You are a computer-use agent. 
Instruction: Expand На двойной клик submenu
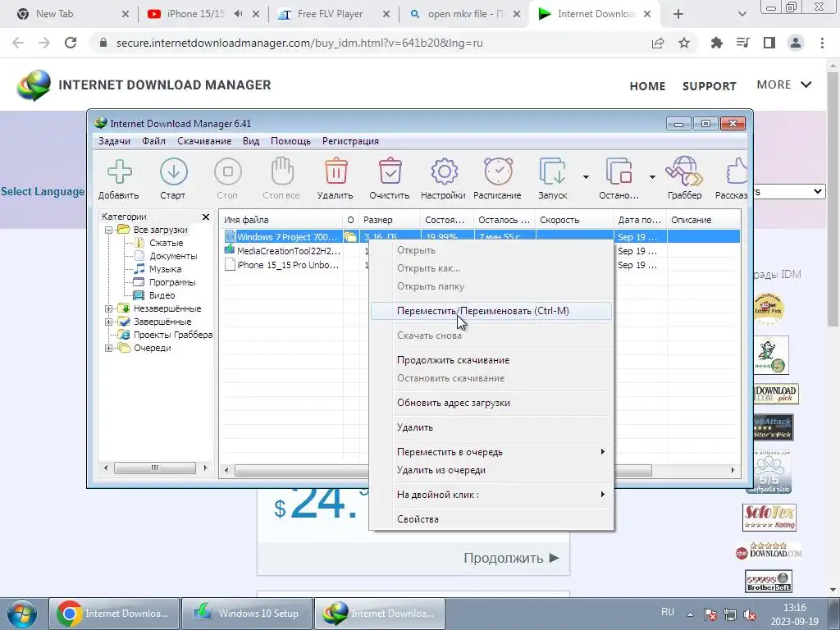491,495
